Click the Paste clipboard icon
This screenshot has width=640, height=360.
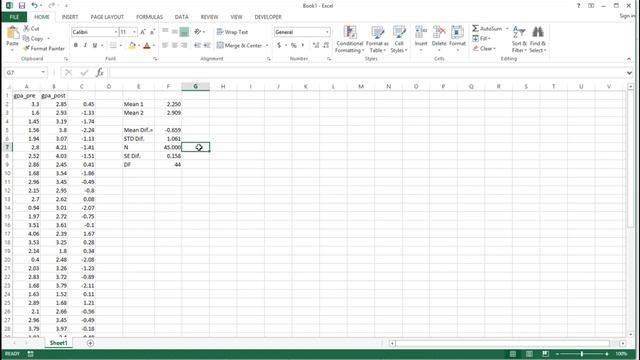point(13,33)
